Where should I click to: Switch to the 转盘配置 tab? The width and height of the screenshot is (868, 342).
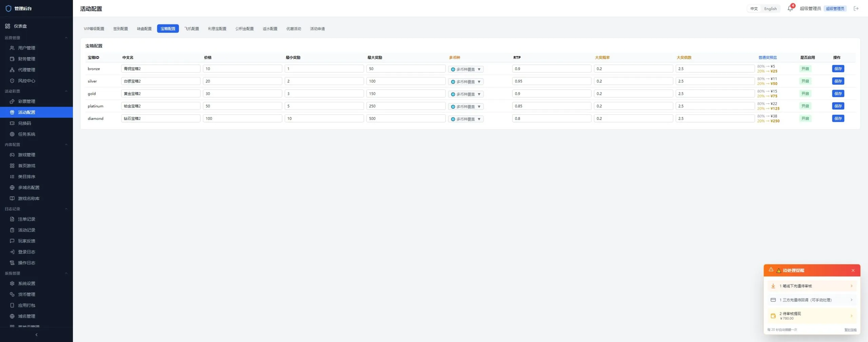[x=144, y=29]
